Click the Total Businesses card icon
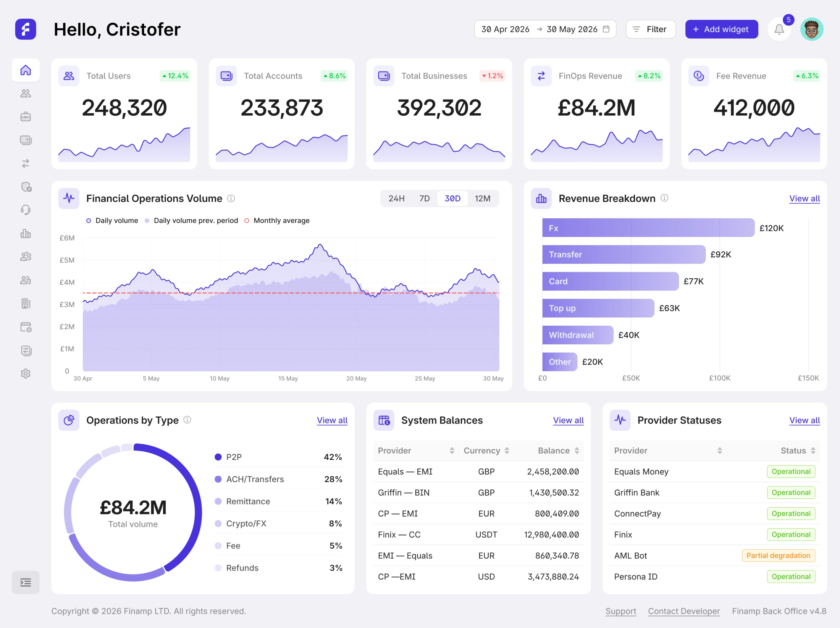The image size is (840, 628). (384, 76)
